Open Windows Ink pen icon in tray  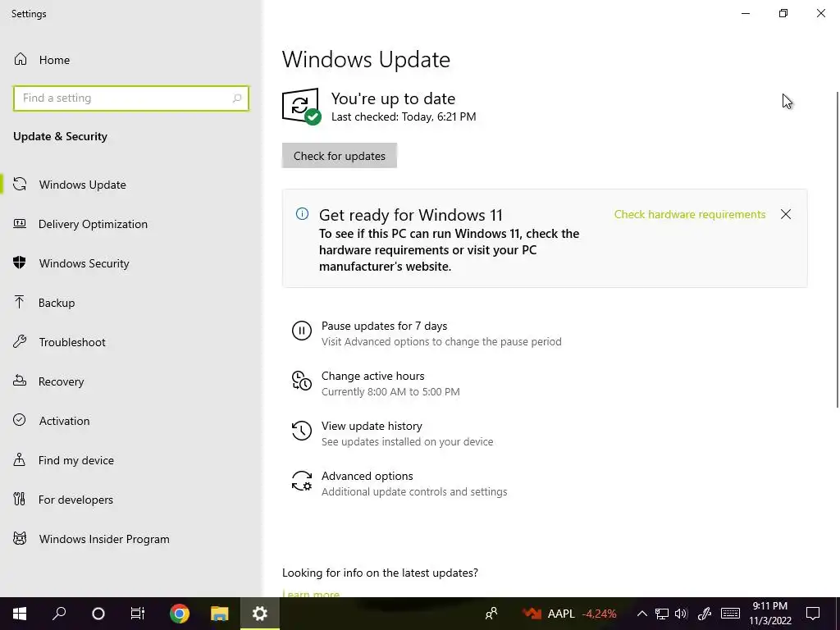point(705,614)
